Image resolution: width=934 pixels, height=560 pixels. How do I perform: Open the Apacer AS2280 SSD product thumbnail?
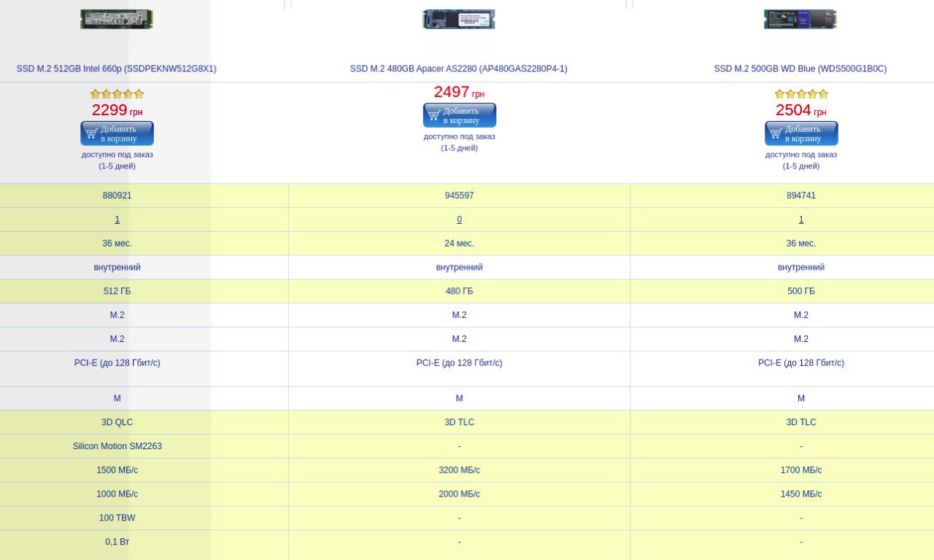[459, 19]
